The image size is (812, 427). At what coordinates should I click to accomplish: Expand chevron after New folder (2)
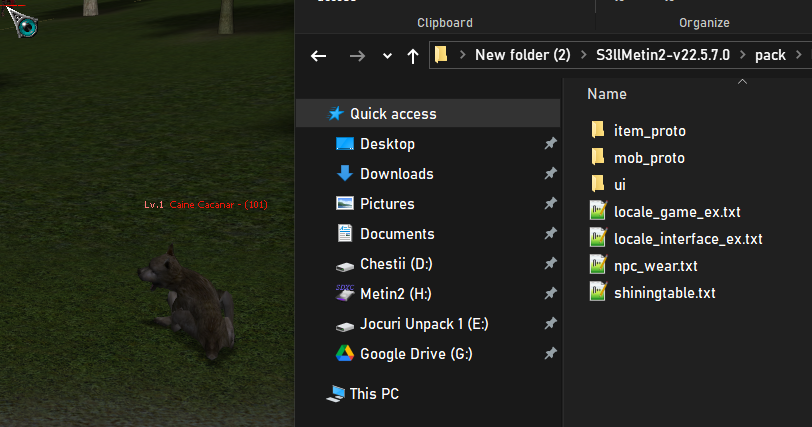[x=584, y=55]
